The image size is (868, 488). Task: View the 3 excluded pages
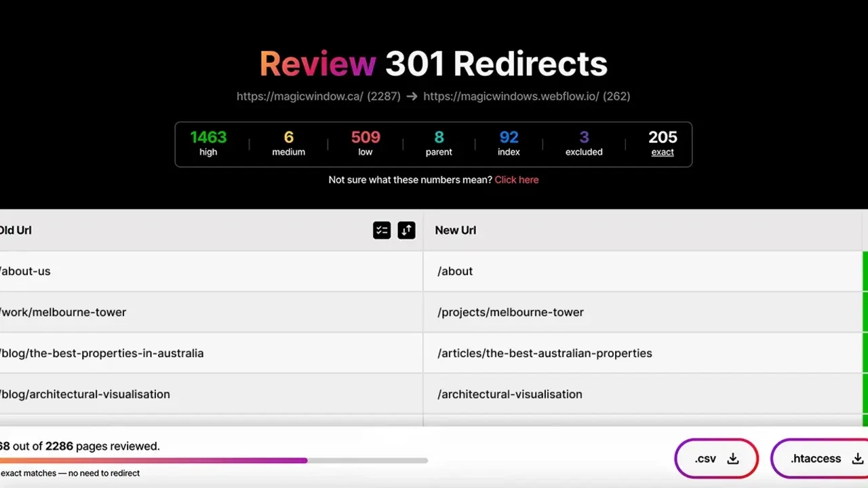click(x=584, y=144)
